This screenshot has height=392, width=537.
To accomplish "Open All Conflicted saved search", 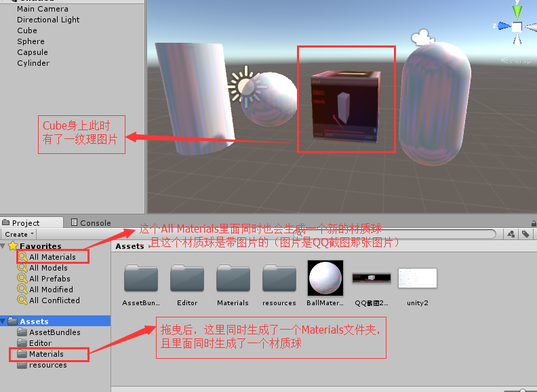I will click(x=54, y=300).
